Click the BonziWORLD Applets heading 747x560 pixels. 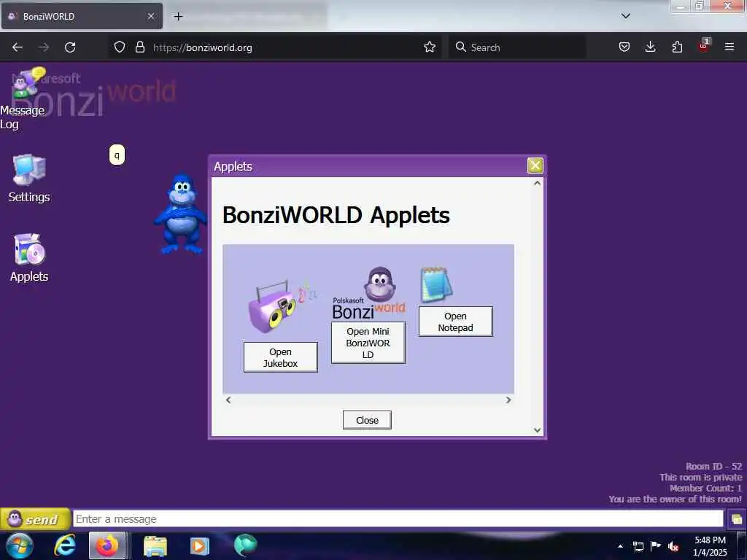coord(336,215)
